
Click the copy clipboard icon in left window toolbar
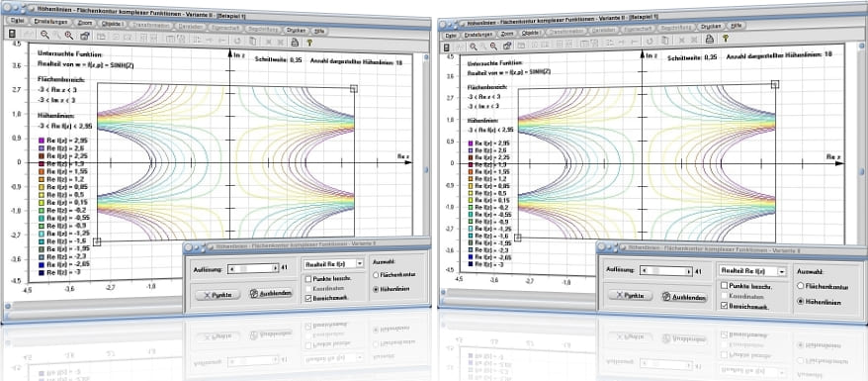tap(252, 40)
